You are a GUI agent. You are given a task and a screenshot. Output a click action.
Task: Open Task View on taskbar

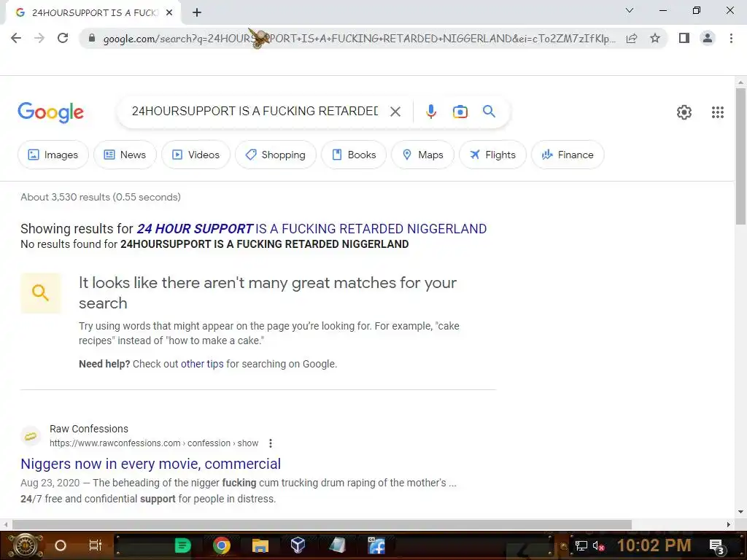click(96, 545)
